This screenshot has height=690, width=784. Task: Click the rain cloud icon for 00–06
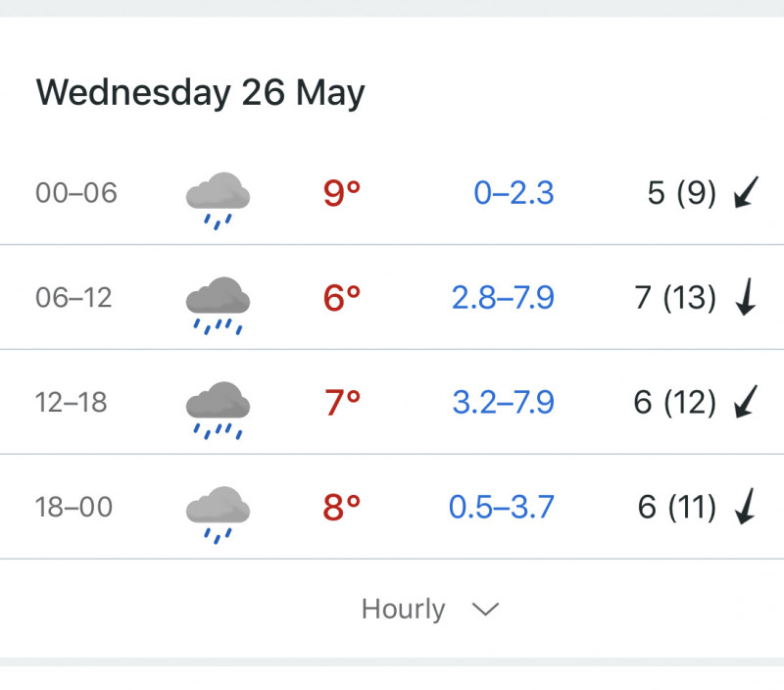pyautogui.click(x=218, y=201)
